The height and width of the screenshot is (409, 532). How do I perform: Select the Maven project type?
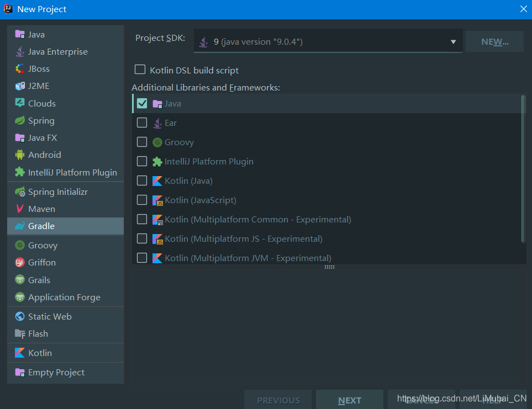click(x=66, y=209)
